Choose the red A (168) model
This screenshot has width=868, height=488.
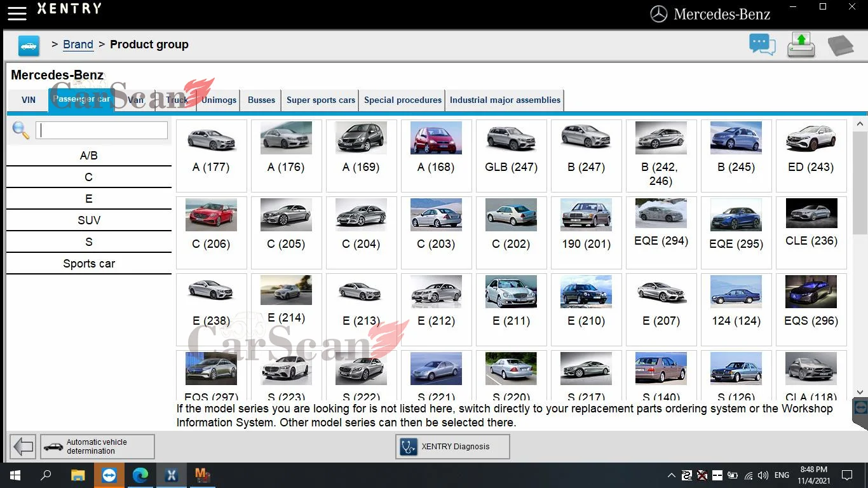tap(437, 156)
